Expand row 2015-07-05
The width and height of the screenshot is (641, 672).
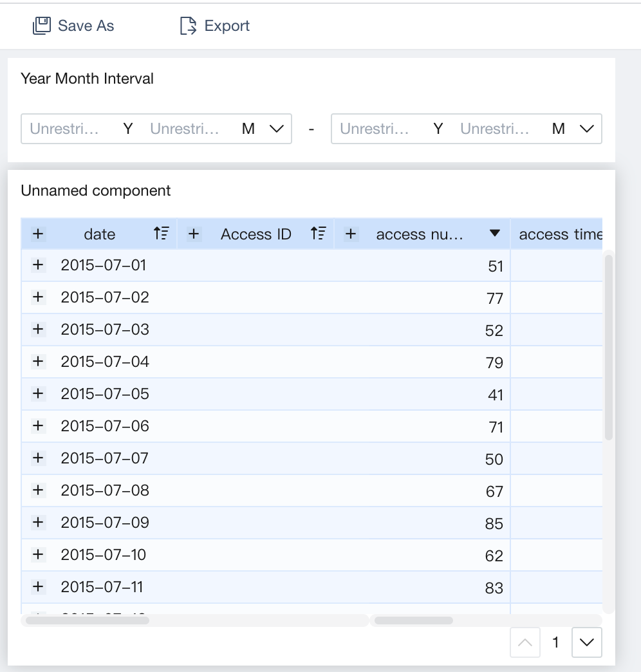(x=38, y=394)
